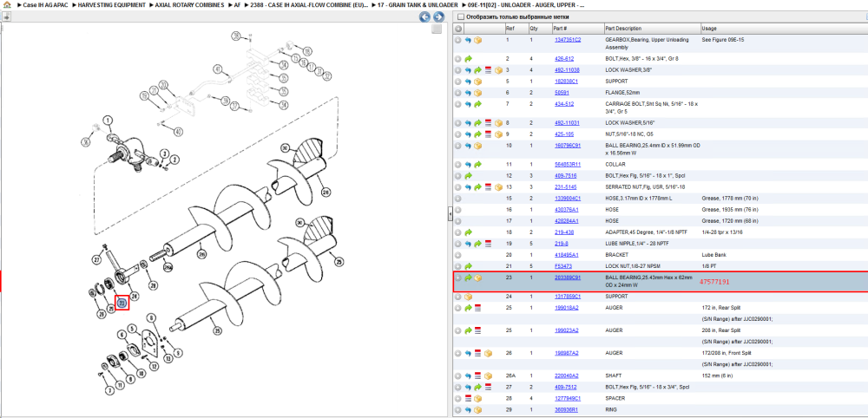
Task: Click red list icon in AUGER 199018A2 row
Action: pyautogui.click(x=477, y=307)
